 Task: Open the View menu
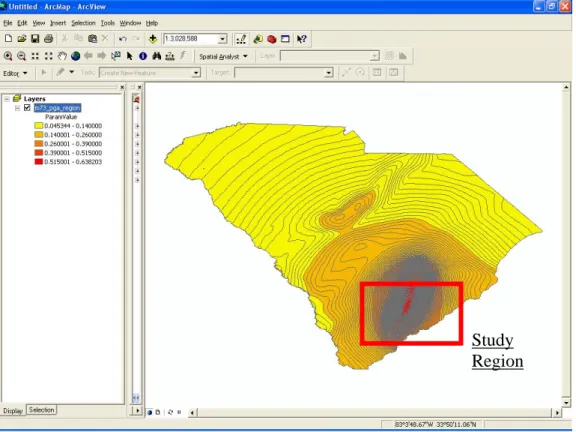39,23
